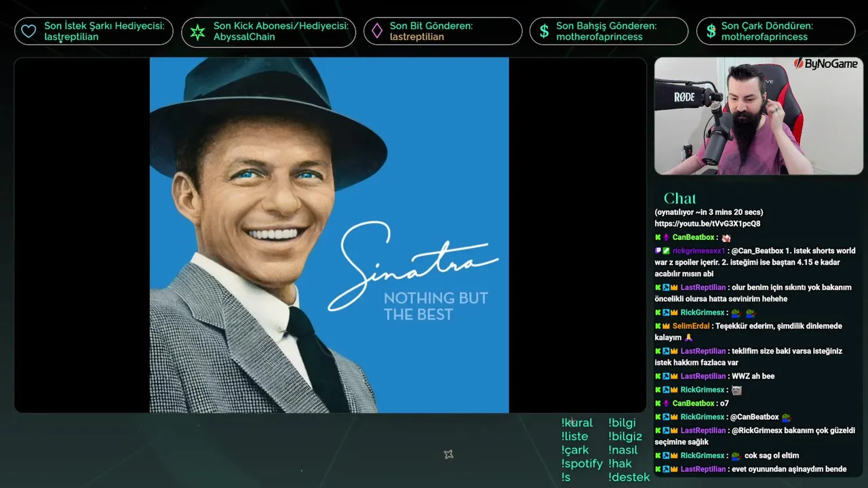This screenshot has height=488, width=868.
Task: Select the !hak command text
Action: (x=620, y=464)
